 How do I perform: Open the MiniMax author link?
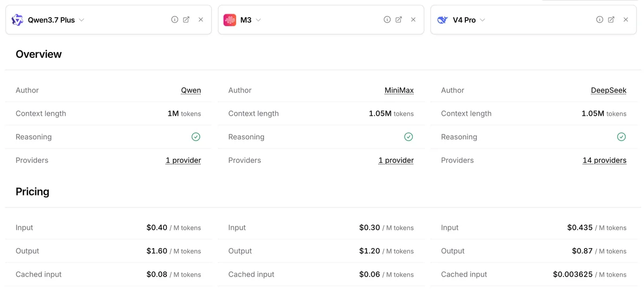point(399,90)
